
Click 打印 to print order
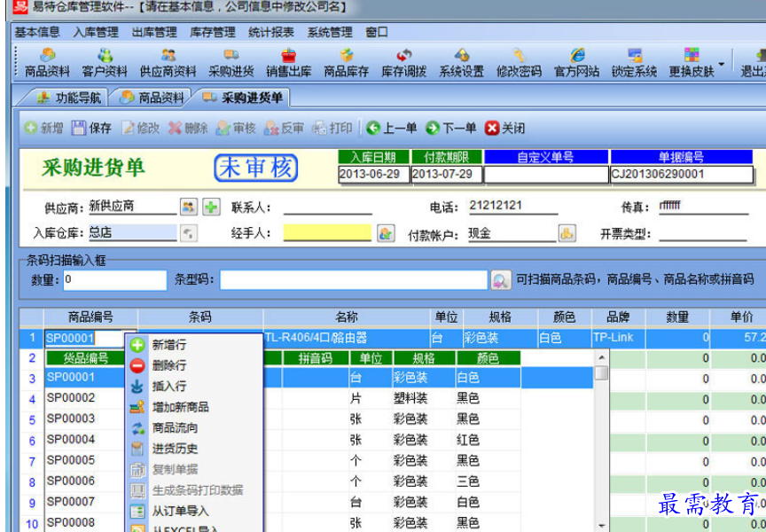[332, 128]
